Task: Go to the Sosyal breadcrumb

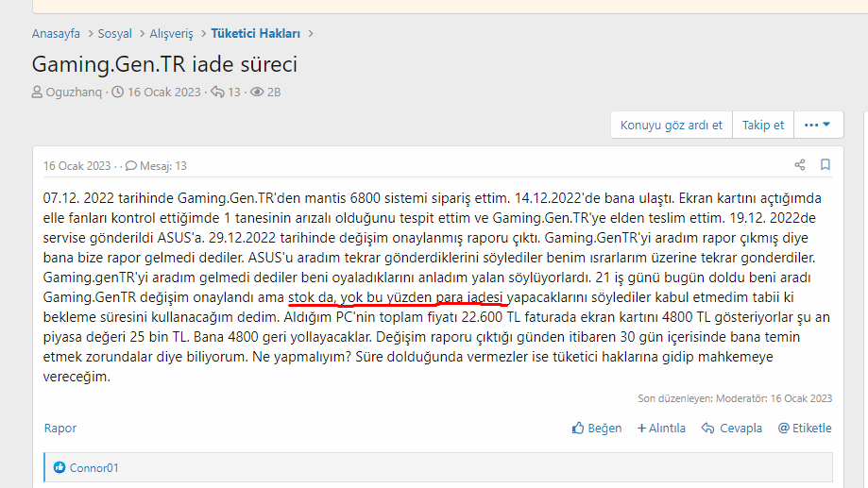Action: [114, 34]
